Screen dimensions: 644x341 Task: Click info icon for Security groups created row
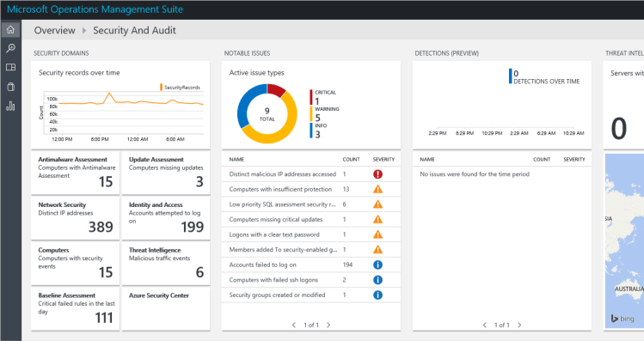tap(377, 295)
